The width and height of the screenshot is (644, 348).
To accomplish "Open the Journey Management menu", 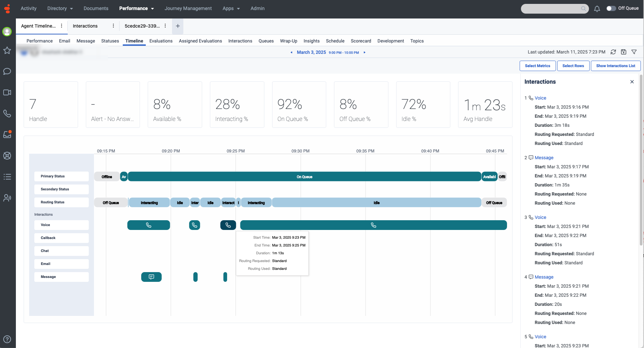I will point(188,8).
